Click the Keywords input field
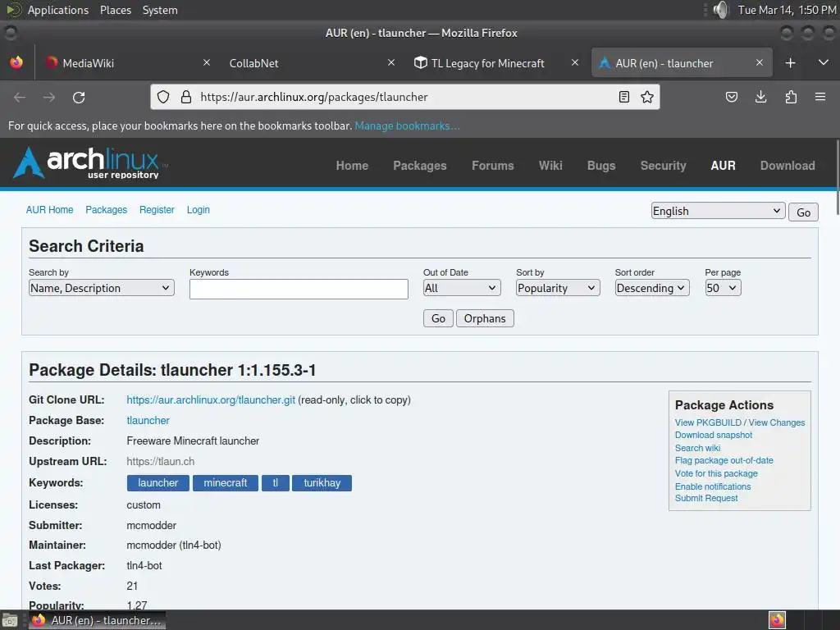Image resolution: width=840 pixels, height=630 pixels. coord(299,289)
